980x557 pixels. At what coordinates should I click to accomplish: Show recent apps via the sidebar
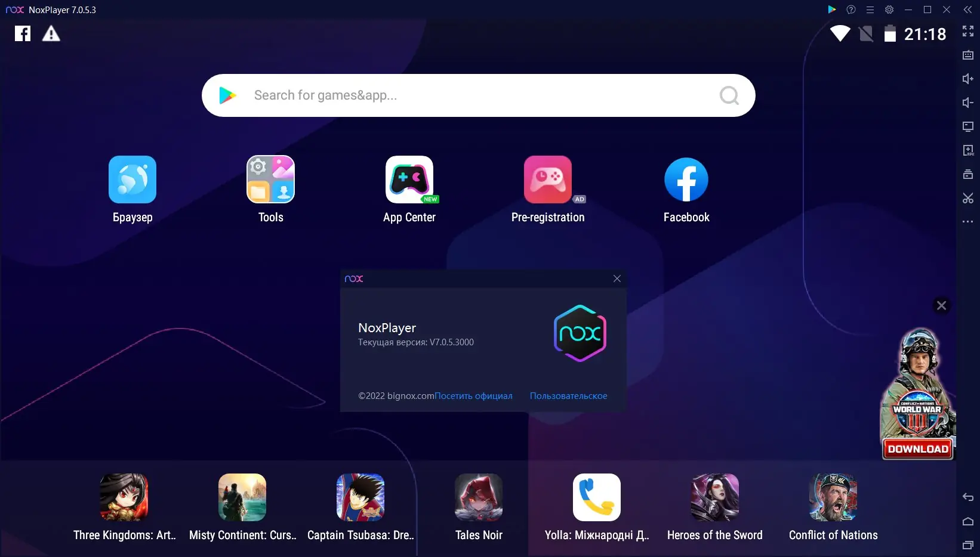point(968,545)
